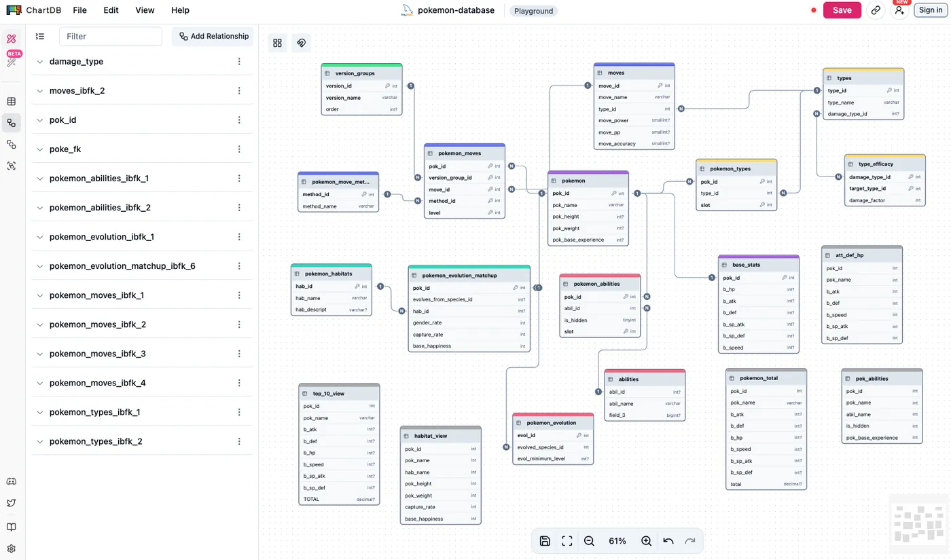The height and width of the screenshot is (560, 951).
Task: Expand the pokemon_abilities_ibfk_1 chevron
Action: click(x=40, y=179)
